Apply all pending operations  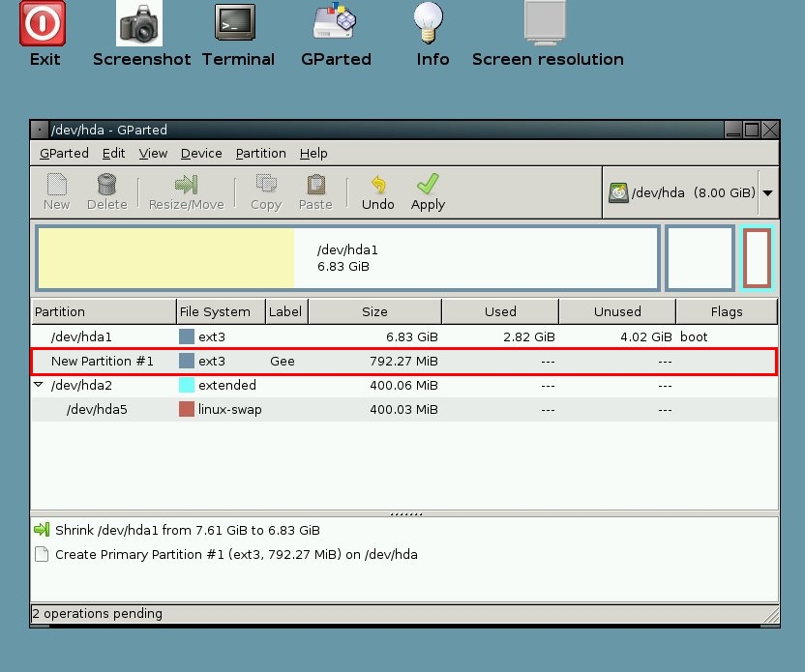click(428, 191)
